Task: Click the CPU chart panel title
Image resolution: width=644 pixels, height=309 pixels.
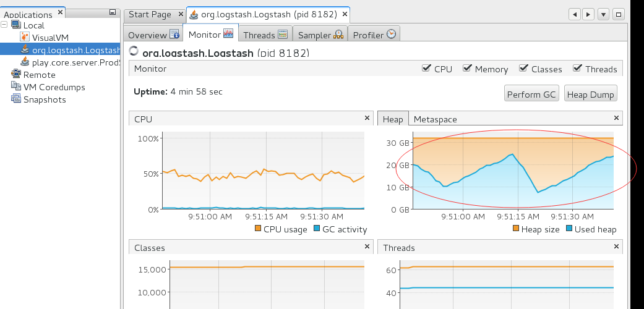Action: (x=144, y=119)
